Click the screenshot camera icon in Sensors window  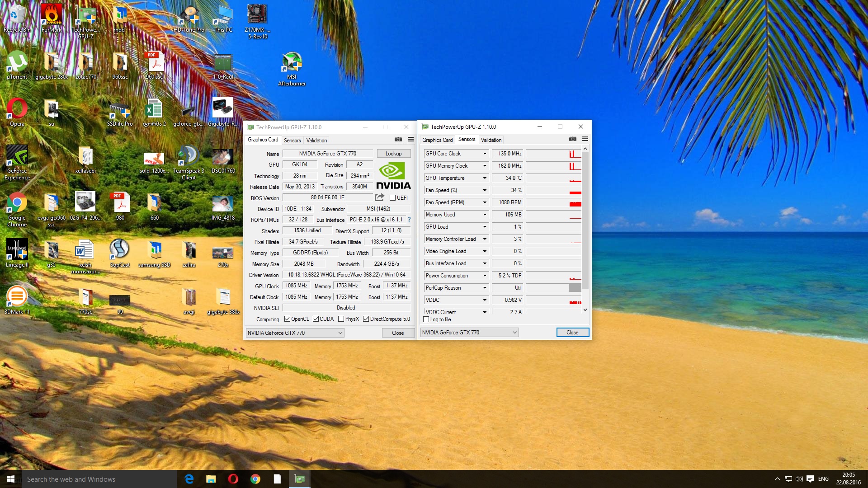click(x=572, y=139)
